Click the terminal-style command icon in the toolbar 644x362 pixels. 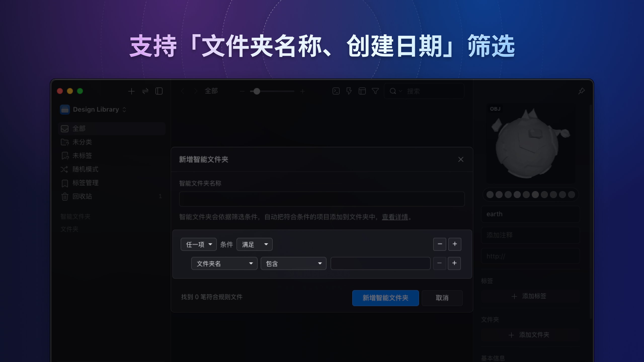pyautogui.click(x=336, y=91)
